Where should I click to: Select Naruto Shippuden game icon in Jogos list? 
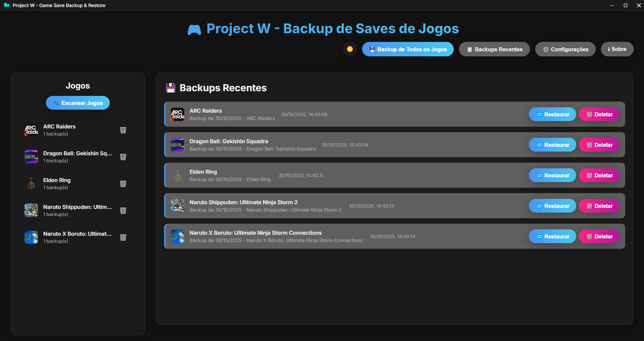coord(31,211)
